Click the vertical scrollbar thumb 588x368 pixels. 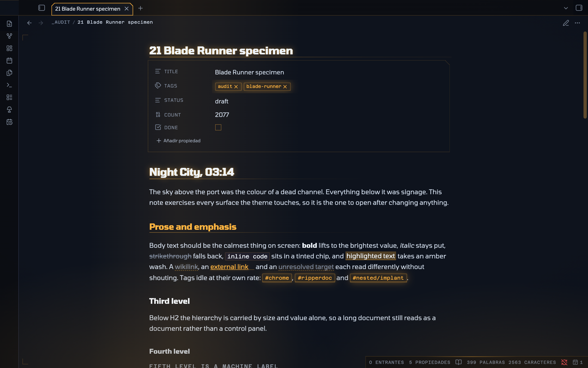585,75
